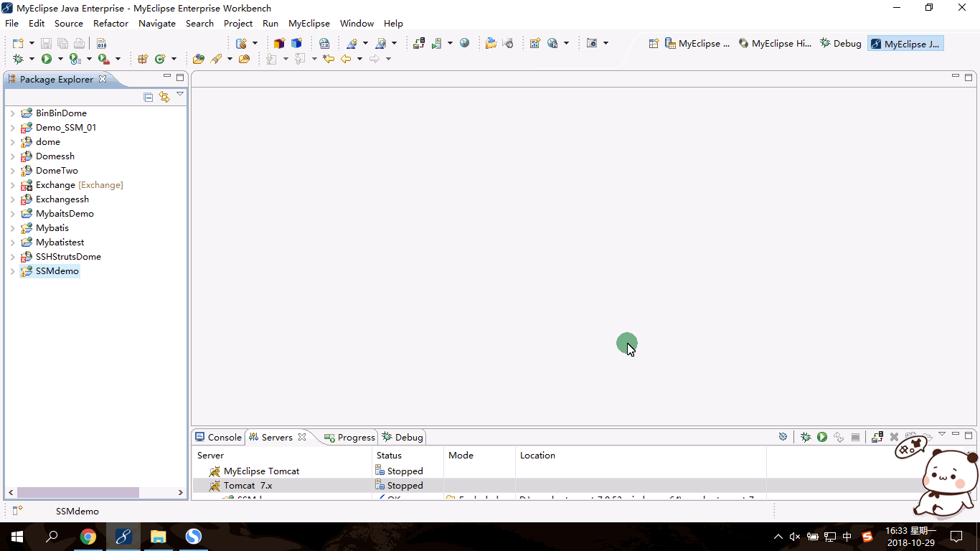The height and width of the screenshot is (551, 980).
Task: Toggle Link with Editor in Package Explorer
Action: [164, 97]
